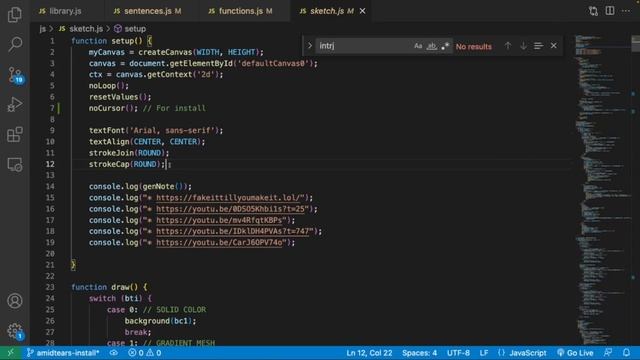
Task: Open the Extensions view
Action: pos(15,135)
